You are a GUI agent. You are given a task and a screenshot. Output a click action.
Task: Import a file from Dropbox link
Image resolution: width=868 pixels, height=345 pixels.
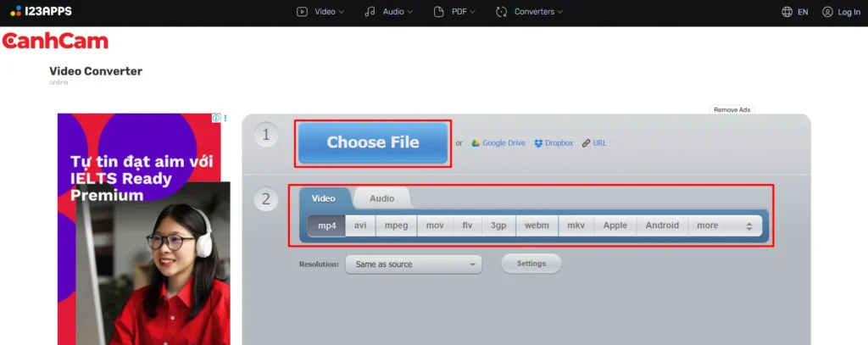(x=559, y=143)
